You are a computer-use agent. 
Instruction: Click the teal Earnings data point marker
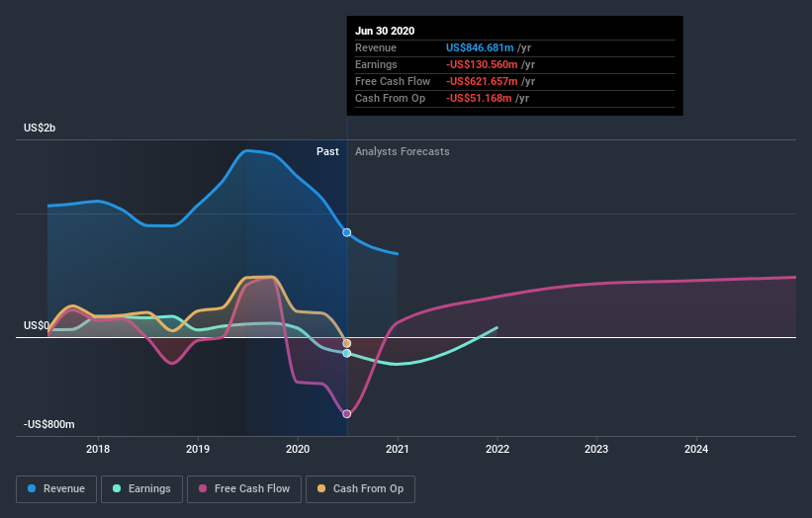(x=347, y=354)
